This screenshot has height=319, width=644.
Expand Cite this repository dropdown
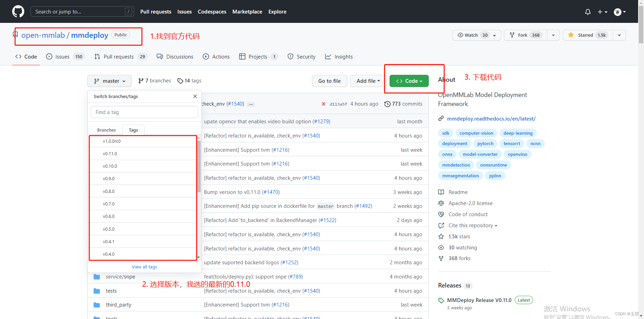[473, 225]
